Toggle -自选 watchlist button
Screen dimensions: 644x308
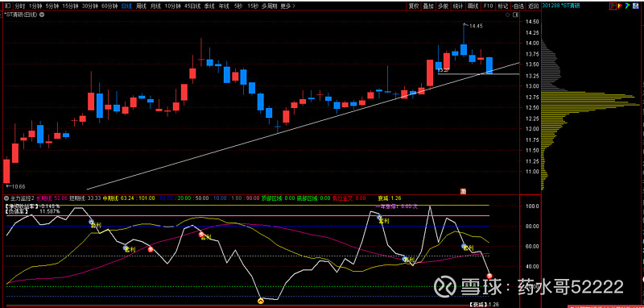[518, 6]
